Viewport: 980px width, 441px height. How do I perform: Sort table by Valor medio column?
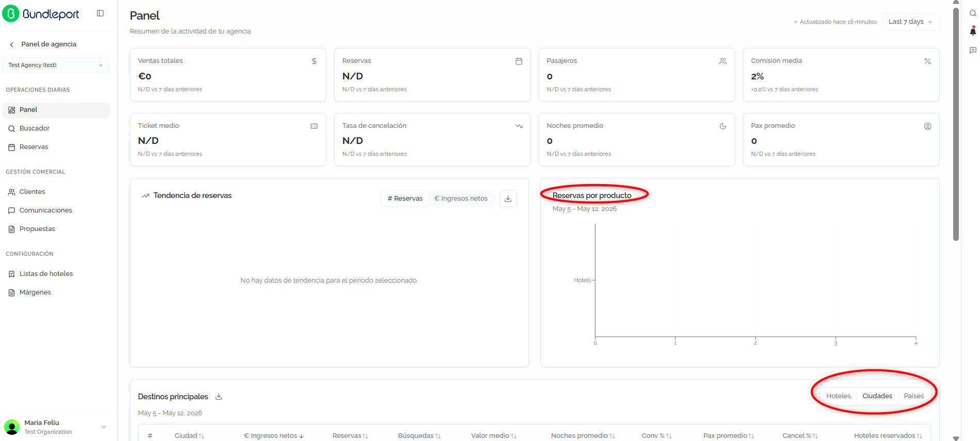tap(493, 436)
